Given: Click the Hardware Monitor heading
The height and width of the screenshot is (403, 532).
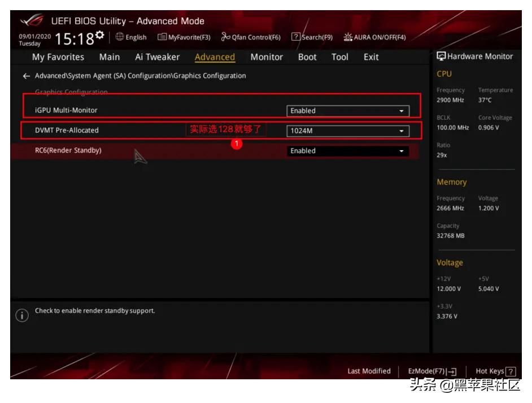Looking at the screenshot, I should (479, 56).
